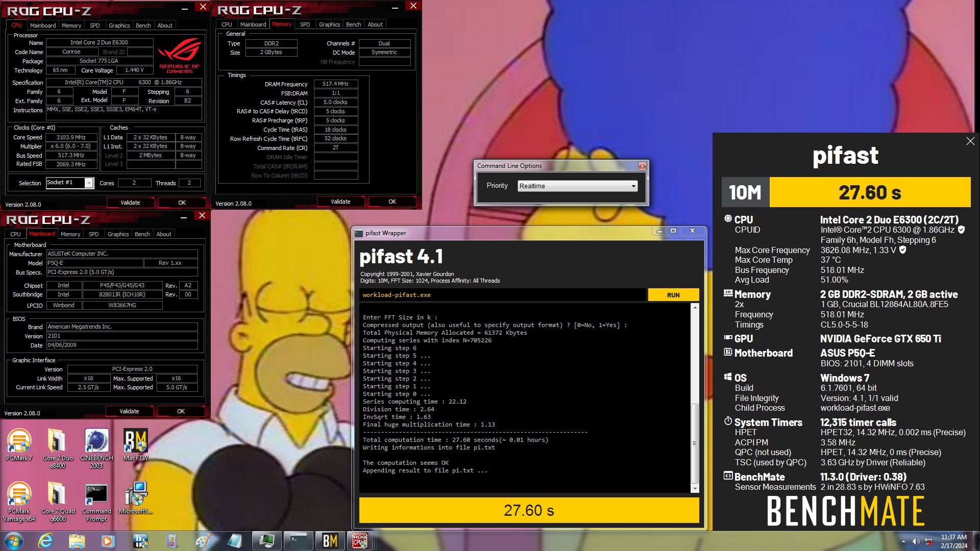Open Mat FTW desktop shortcut
The height and width of the screenshot is (551, 980).
135,445
